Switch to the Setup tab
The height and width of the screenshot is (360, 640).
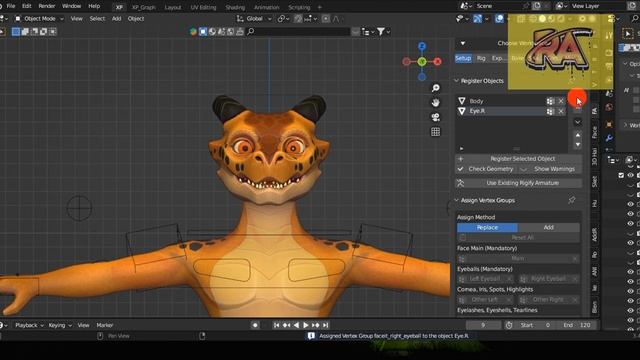(463, 58)
